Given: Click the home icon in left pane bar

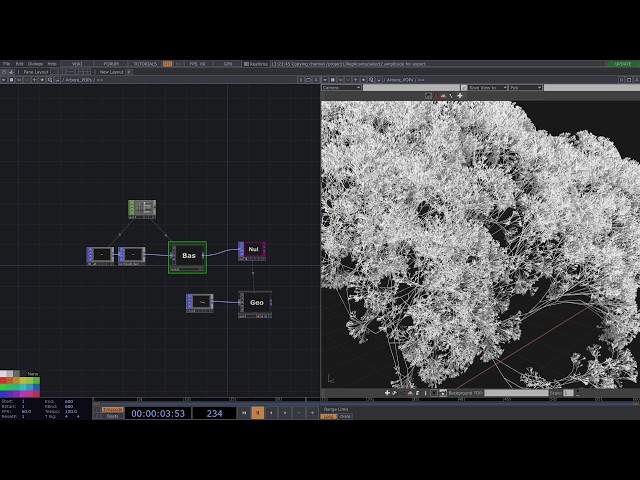Looking at the screenshot, I should pos(11,80).
